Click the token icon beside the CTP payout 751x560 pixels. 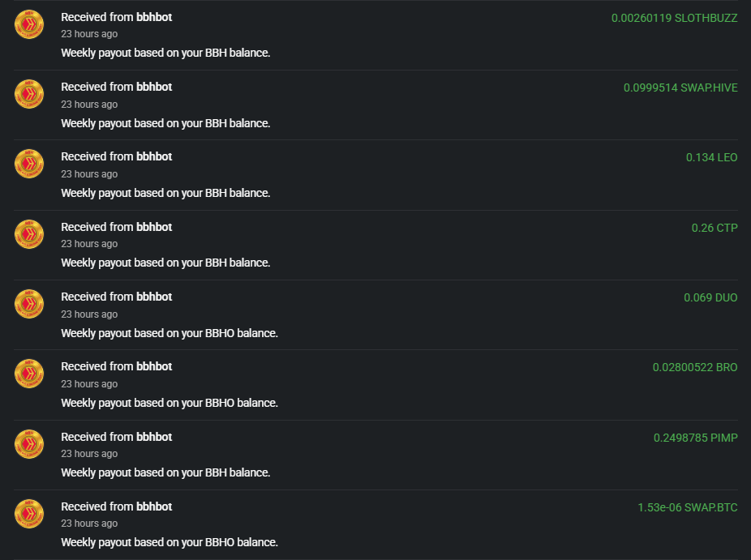[x=29, y=234]
